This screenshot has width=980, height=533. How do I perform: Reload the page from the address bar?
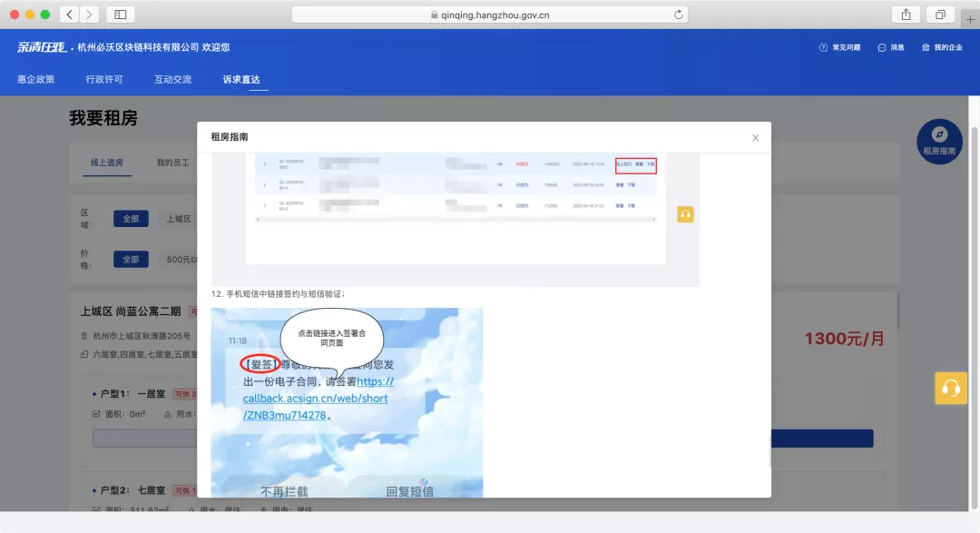(678, 15)
